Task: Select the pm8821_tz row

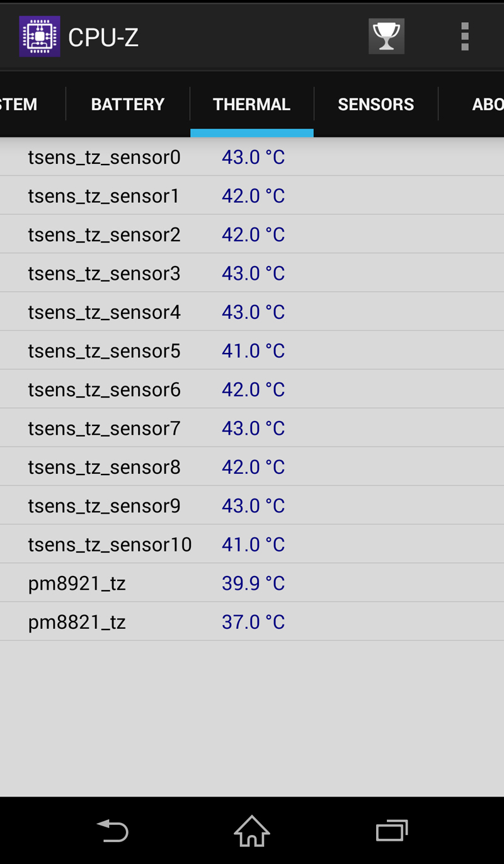Action: (252, 621)
